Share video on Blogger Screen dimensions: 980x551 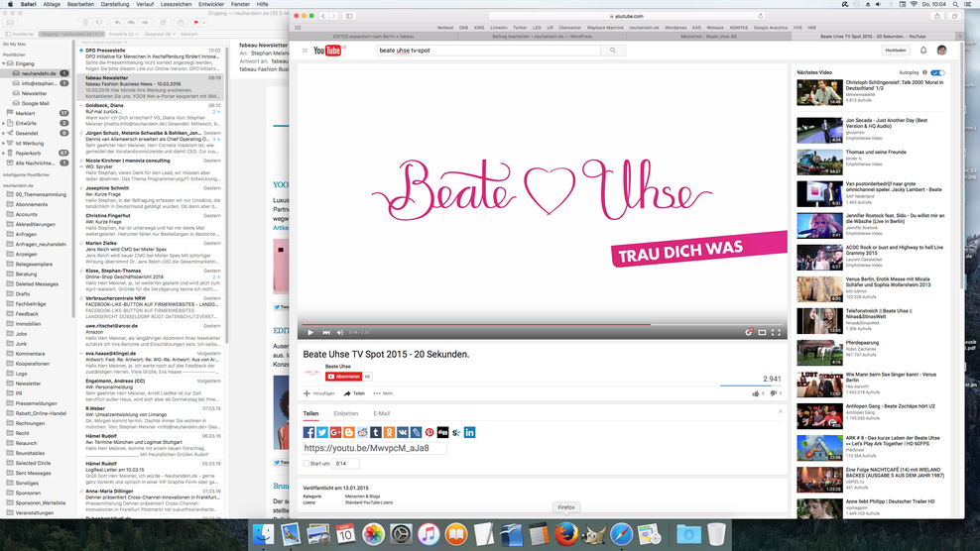tap(349, 432)
